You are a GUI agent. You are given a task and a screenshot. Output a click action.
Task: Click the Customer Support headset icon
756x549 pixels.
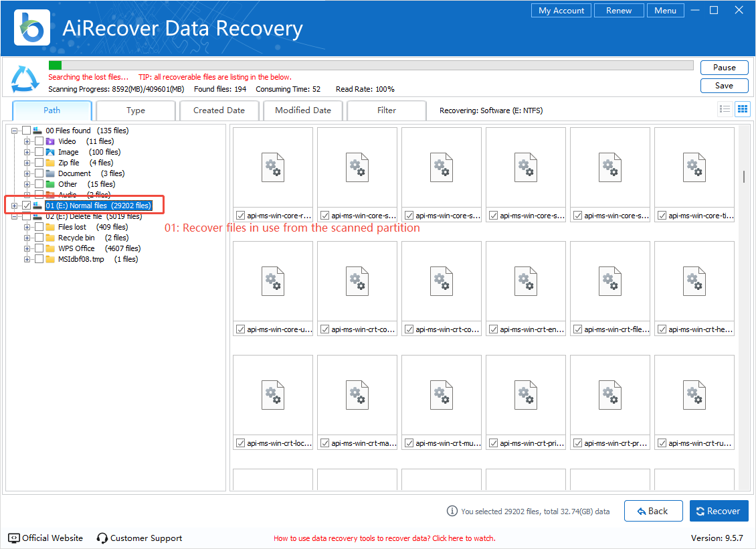click(102, 538)
